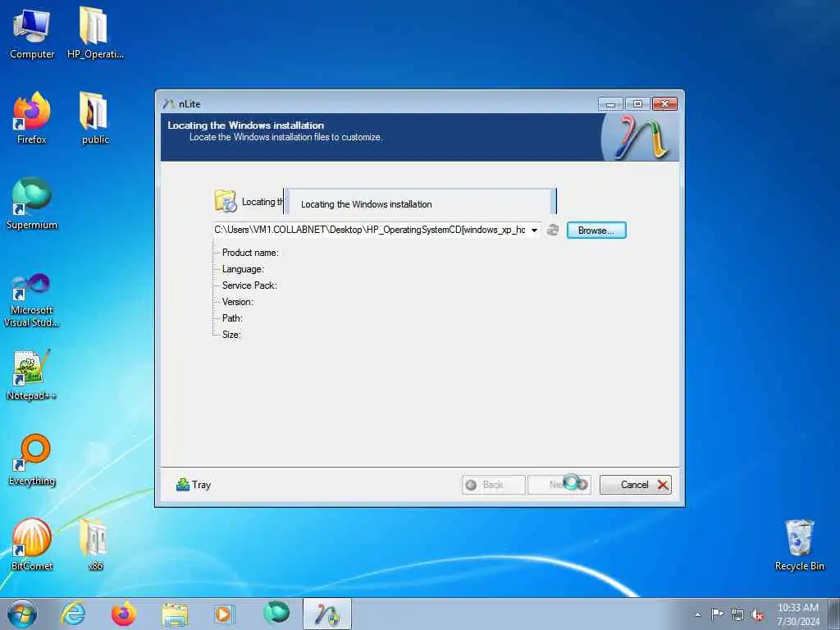Open Firefox from the taskbar
The image size is (840, 630).
coord(124,614)
